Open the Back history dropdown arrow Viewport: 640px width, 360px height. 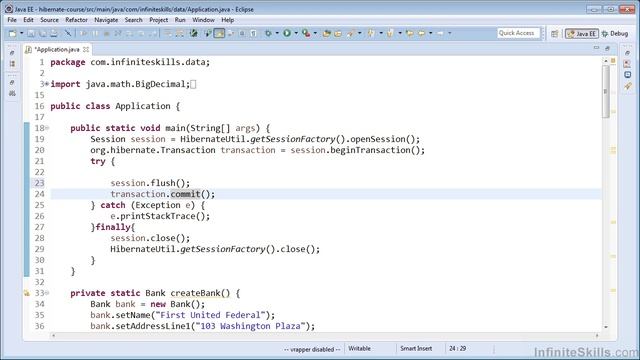tap(430, 33)
